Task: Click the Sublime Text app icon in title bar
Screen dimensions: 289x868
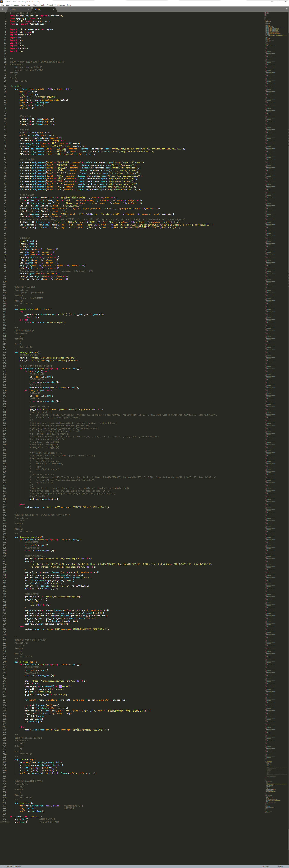Action: (x=1, y=2)
